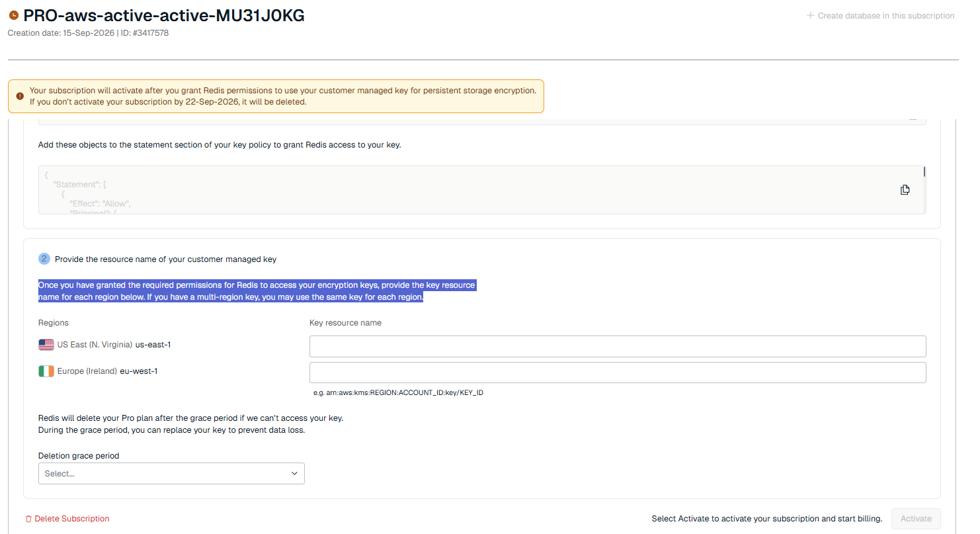Screen dimensions: 980x534
Task: Click the ARN example hint text
Action: click(x=398, y=392)
